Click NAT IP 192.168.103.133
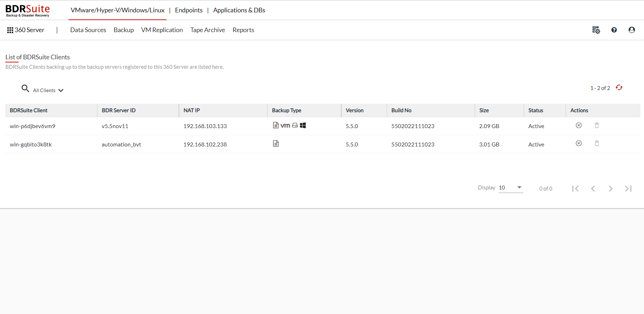 tap(205, 126)
